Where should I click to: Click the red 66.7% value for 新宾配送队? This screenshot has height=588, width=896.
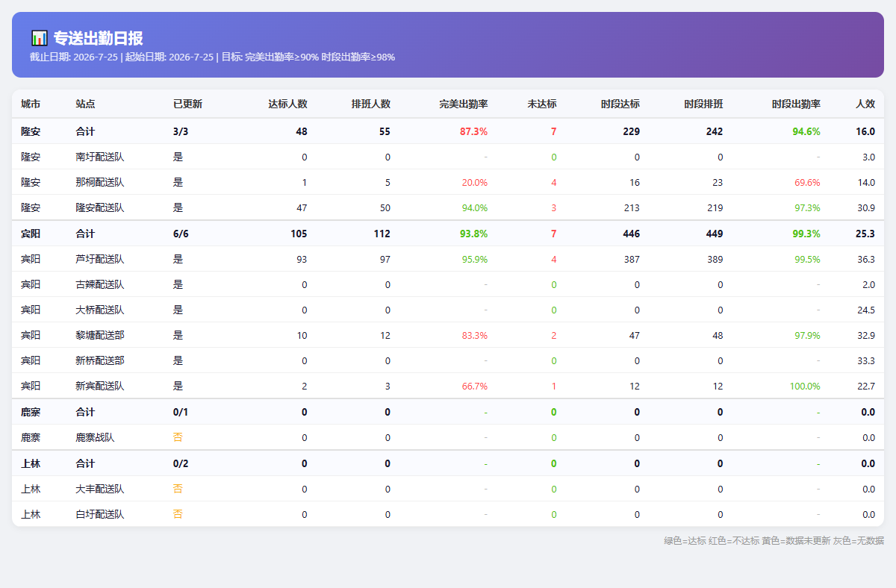[475, 386]
